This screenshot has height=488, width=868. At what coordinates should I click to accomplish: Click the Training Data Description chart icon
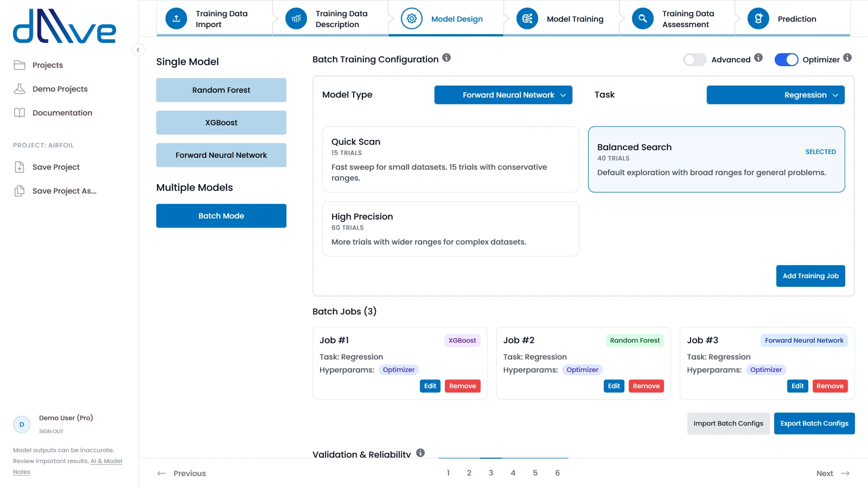pos(296,18)
